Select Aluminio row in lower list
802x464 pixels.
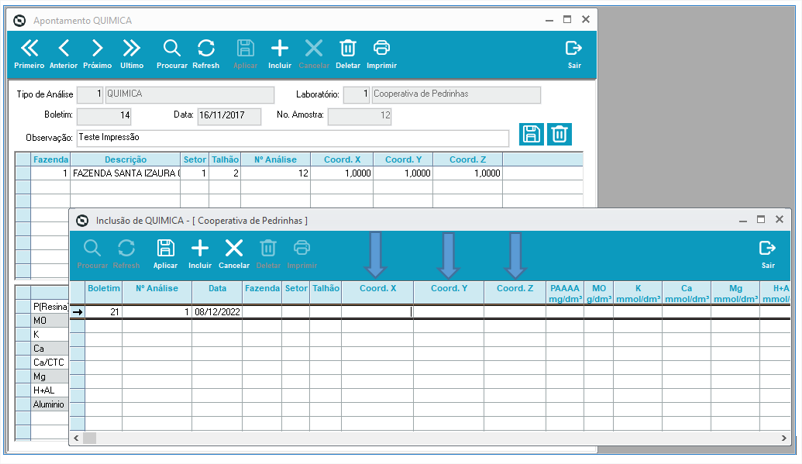click(50, 404)
